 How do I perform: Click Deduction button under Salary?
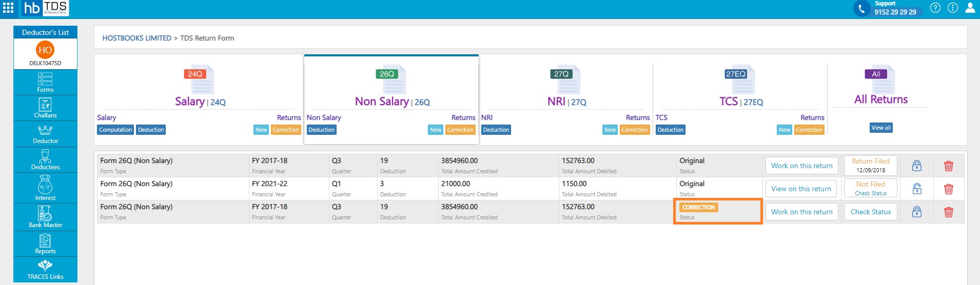(x=151, y=130)
